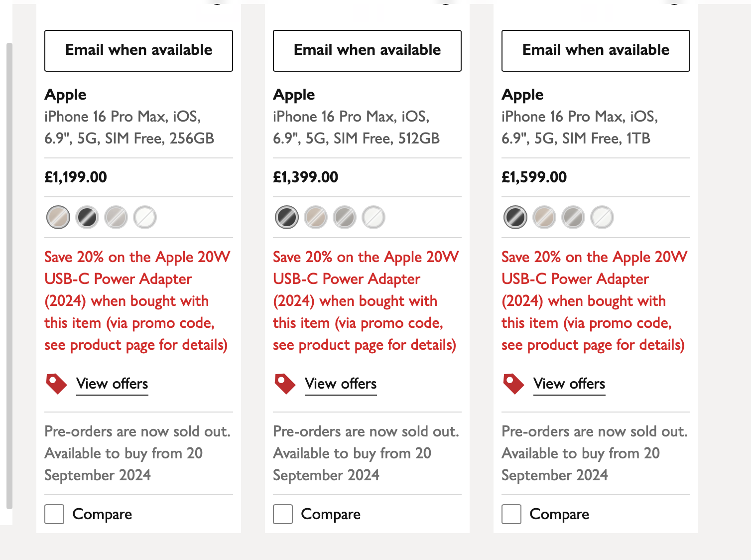Open iPhone 16 Pro Max 1TB product title
This screenshot has height=560, width=751.
(x=579, y=127)
